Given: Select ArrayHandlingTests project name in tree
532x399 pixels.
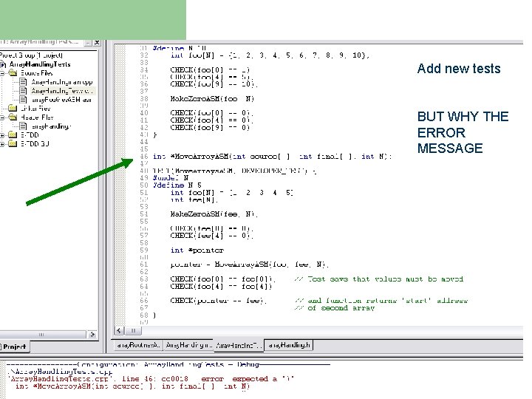Looking at the screenshot, I should [40, 64].
